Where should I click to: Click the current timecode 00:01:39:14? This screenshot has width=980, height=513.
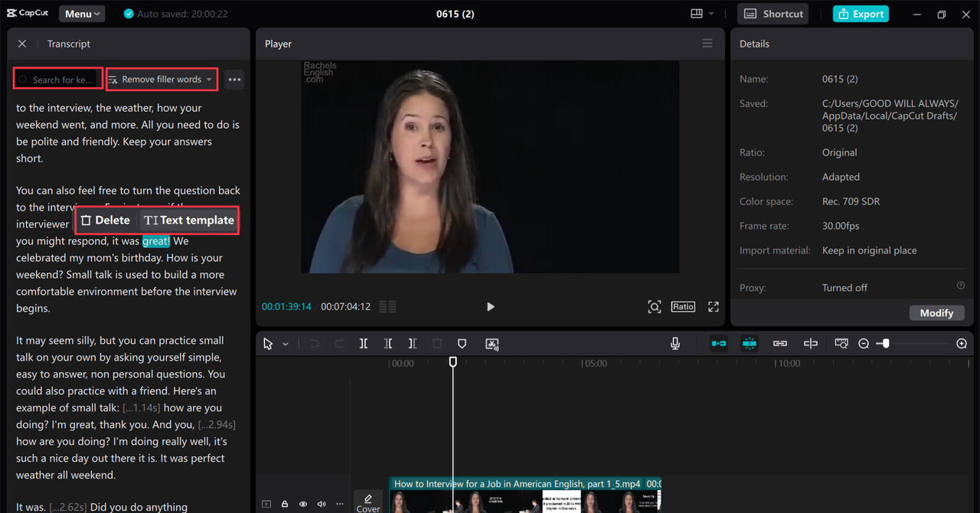pyautogui.click(x=286, y=306)
